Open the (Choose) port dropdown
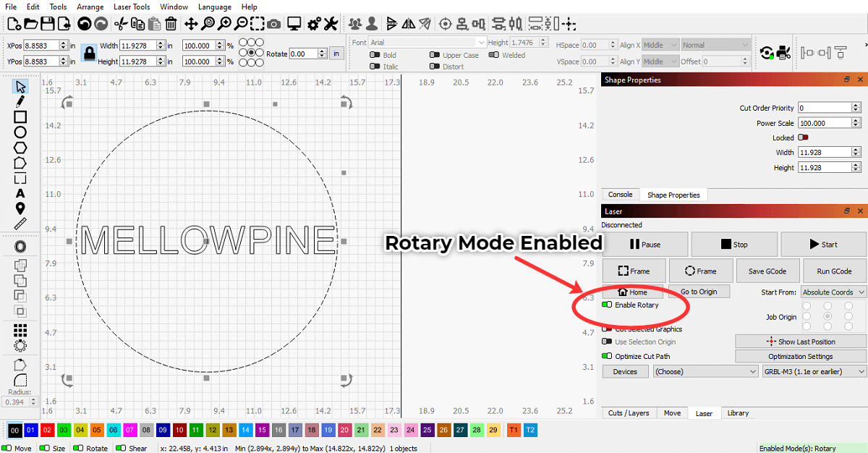The width and height of the screenshot is (868, 453). click(x=705, y=371)
